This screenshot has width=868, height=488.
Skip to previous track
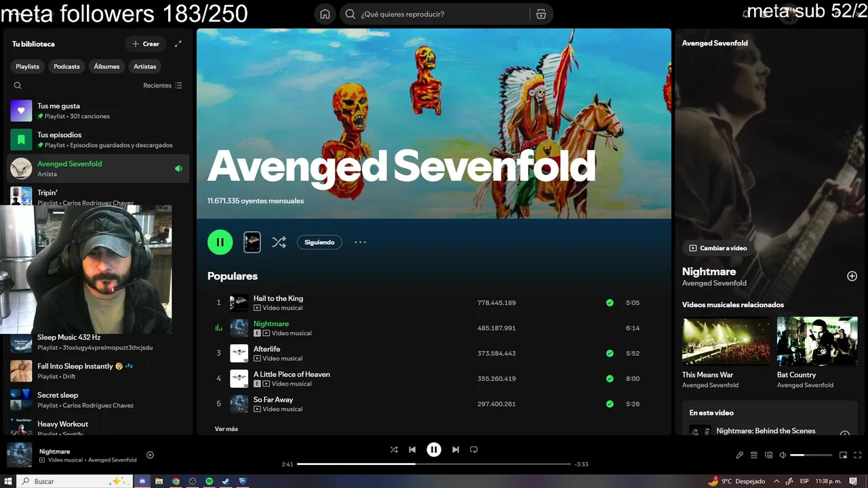[412, 449]
